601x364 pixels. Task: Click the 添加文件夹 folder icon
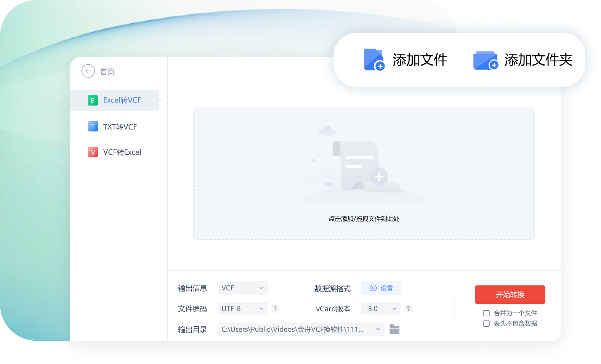[486, 60]
